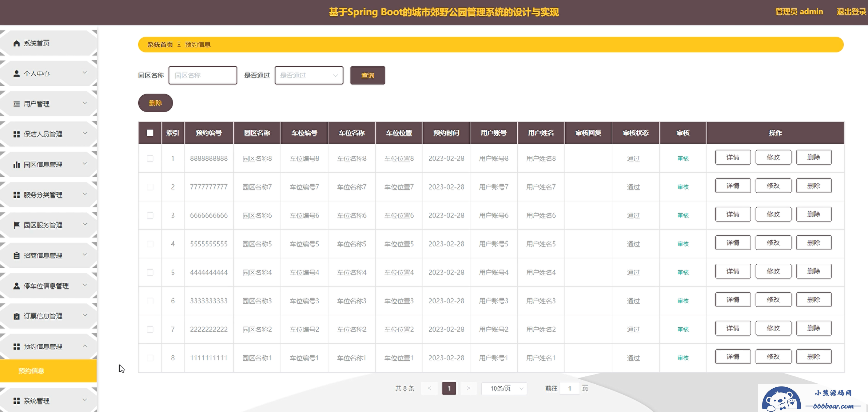Check the row with 3333333333
Viewport: 868px width, 412px height.
coord(150,301)
